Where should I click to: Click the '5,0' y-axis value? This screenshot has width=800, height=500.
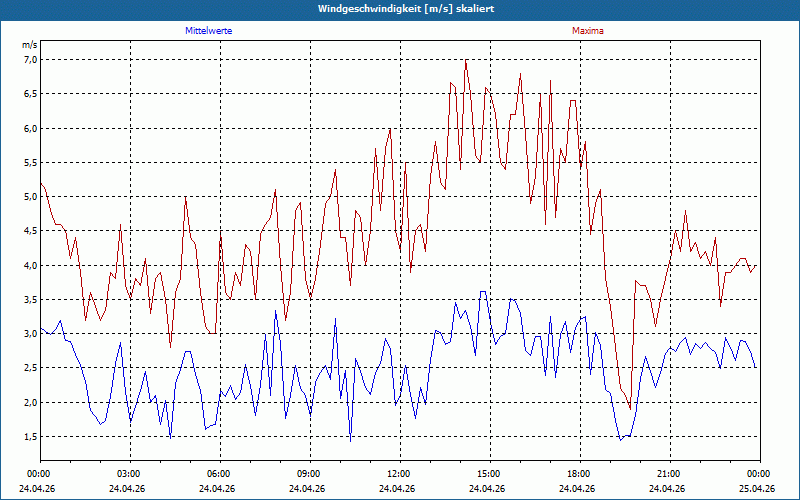point(31,196)
